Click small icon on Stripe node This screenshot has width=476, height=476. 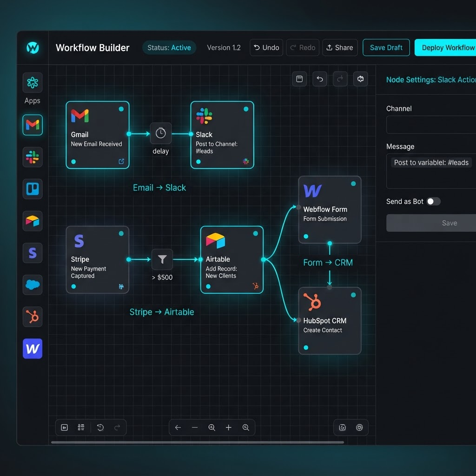[121, 286]
